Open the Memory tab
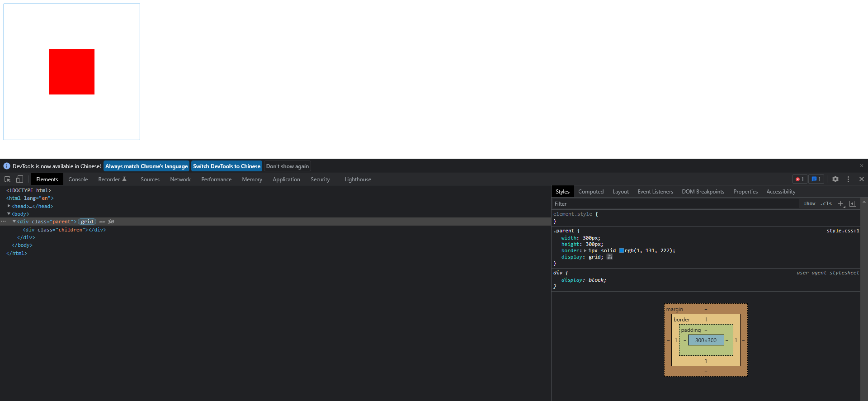This screenshot has height=401, width=868. [252, 179]
